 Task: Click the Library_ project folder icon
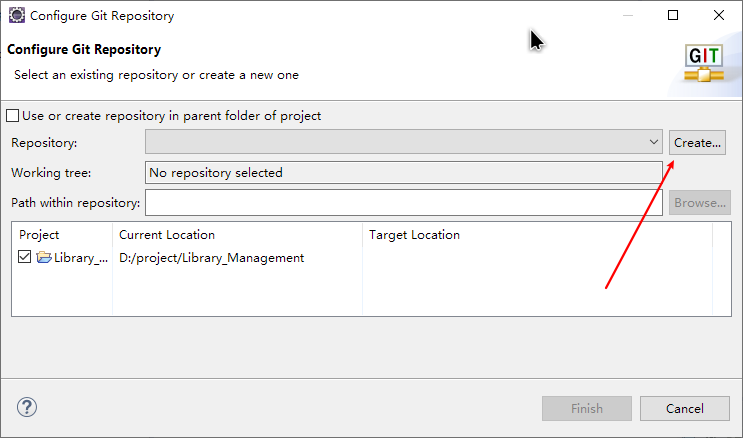point(44,257)
